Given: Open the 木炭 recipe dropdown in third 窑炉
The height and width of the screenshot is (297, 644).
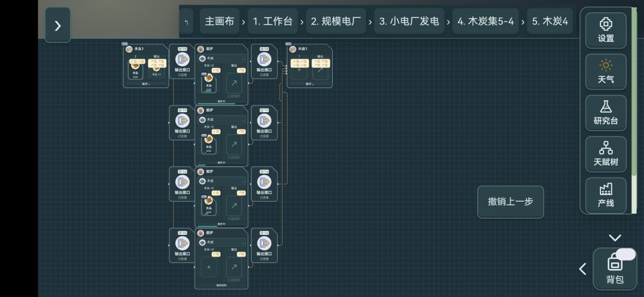Looking at the screenshot, I should pos(222,181).
